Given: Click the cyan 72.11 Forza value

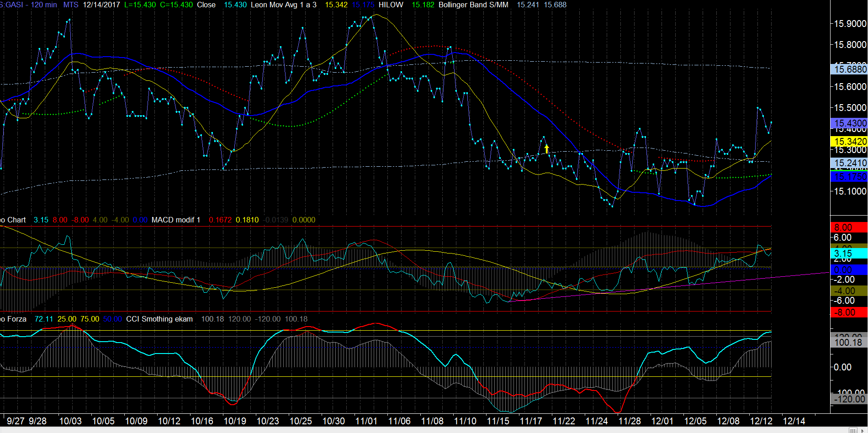Looking at the screenshot, I should [x=44, y=319].
